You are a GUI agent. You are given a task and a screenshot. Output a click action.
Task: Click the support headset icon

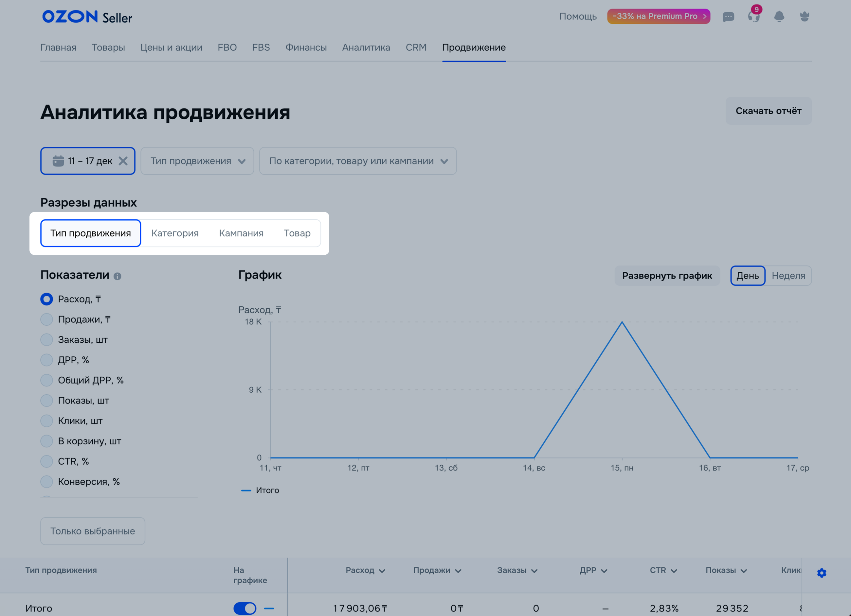click(x=753, y=16)
